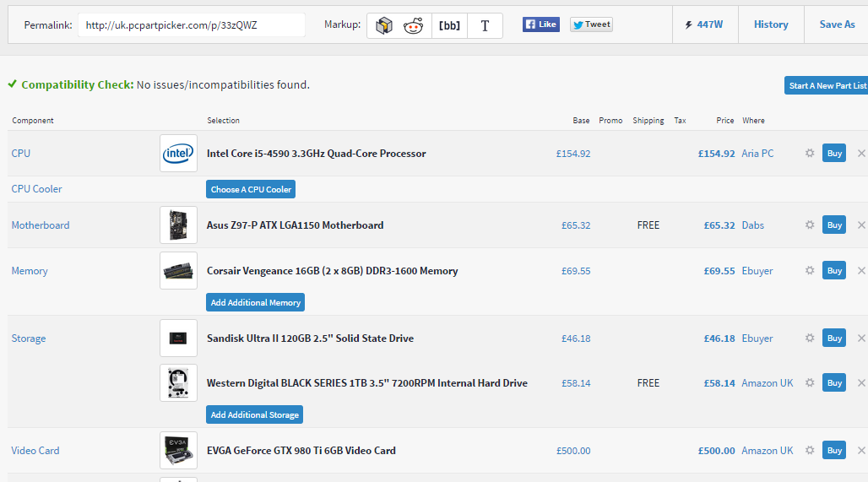Buy the Sandisk Ultra II SSD
Image resolution: width=868 pixels, height=482 pixels.
click(x=834, y=338)
